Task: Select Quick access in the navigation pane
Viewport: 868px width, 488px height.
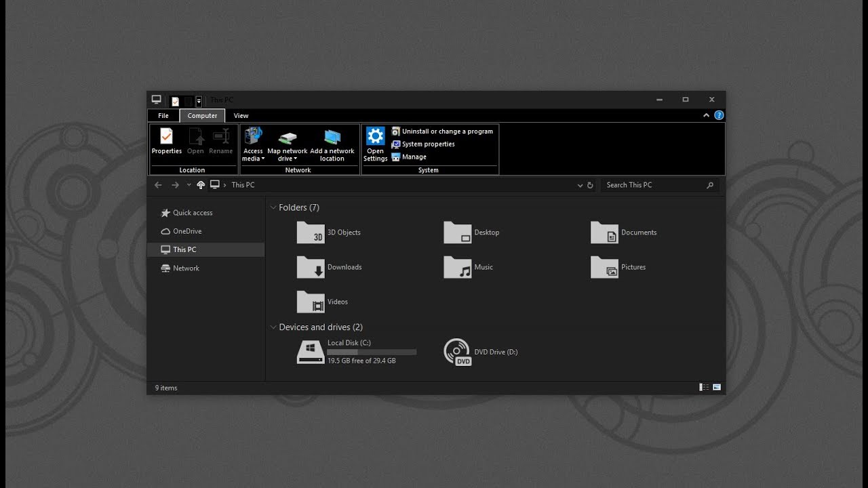Action: tap(205, 213)
